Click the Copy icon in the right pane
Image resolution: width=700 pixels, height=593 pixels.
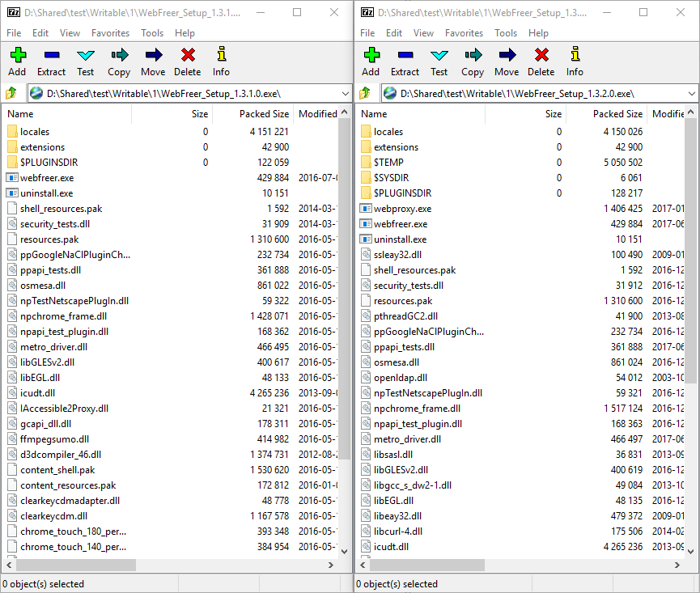(473, 61)
